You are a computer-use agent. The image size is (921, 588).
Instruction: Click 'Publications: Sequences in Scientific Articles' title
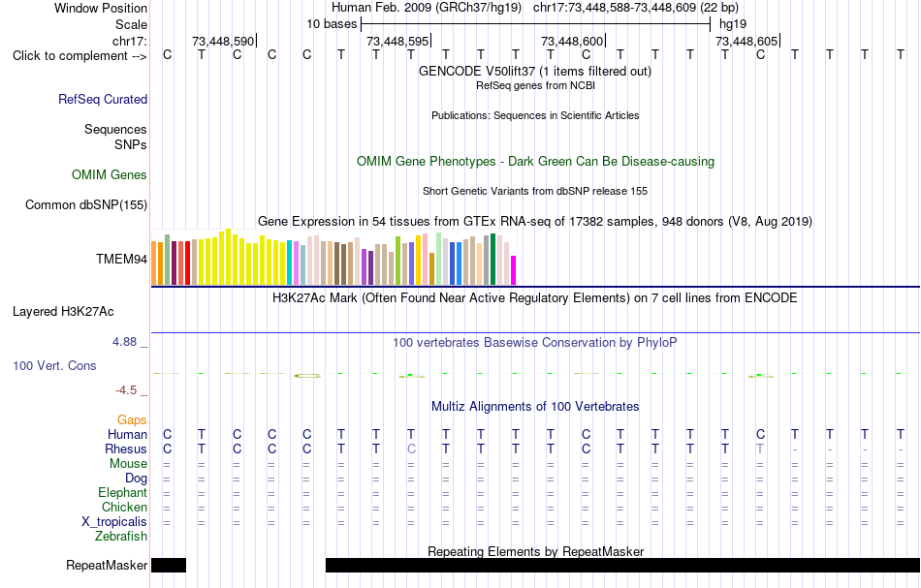click(535, 115)
